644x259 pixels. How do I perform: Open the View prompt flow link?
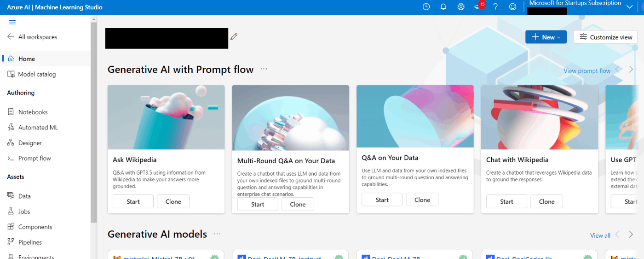(587, 71)
